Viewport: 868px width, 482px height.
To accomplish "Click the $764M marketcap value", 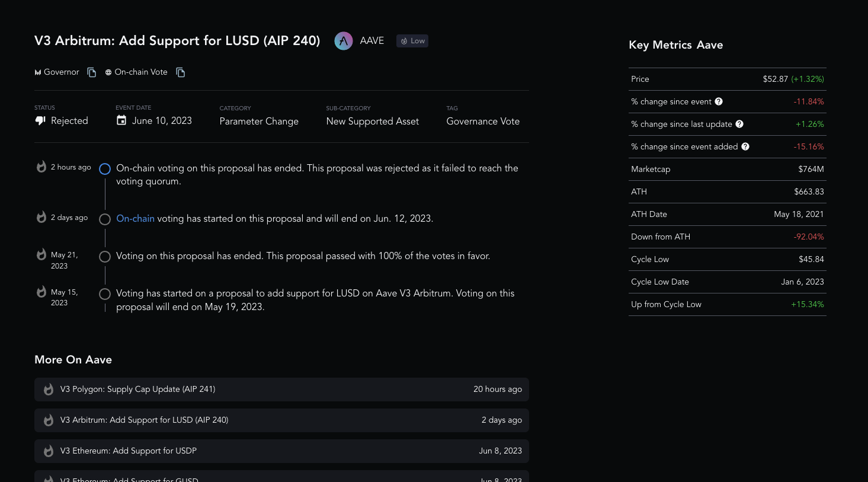I will click(811, 169).
